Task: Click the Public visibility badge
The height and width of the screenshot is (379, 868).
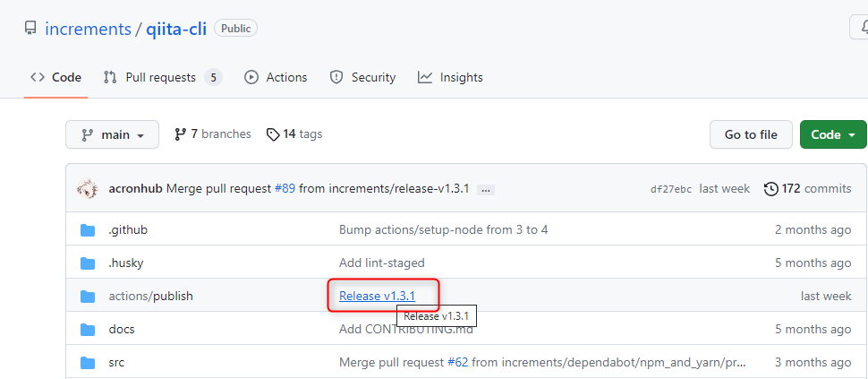Action: pos(236,29)
